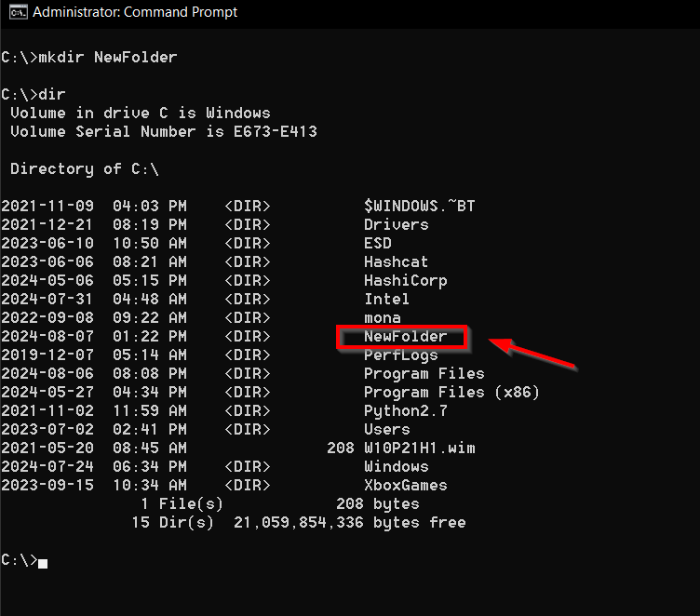Click the 2024-08-07 date of NewFolder
Image resolution: width=700 pixels, height=616 pixels.
click(47, 337)
